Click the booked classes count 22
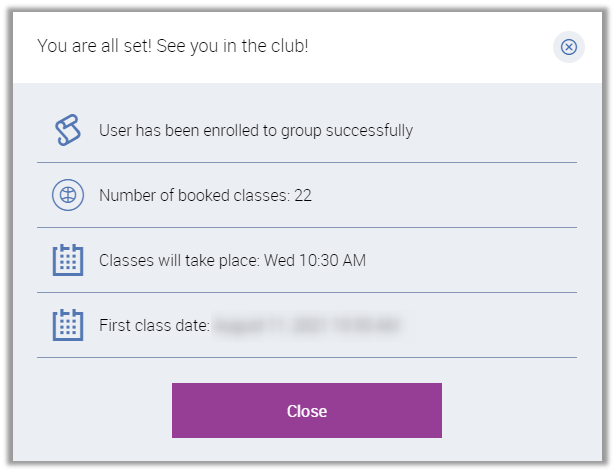Image resolution: width=615 pixels, height=473 pixels. point(303,195)
